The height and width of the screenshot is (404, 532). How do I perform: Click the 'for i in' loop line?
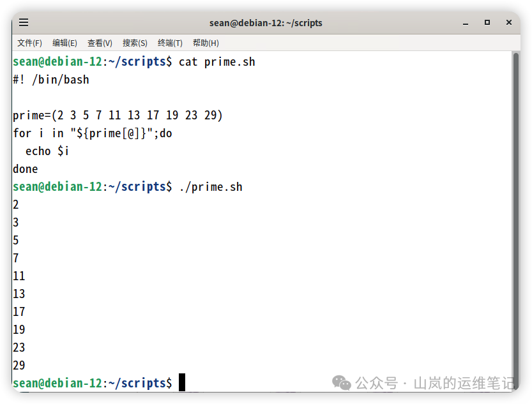[92, 133]
